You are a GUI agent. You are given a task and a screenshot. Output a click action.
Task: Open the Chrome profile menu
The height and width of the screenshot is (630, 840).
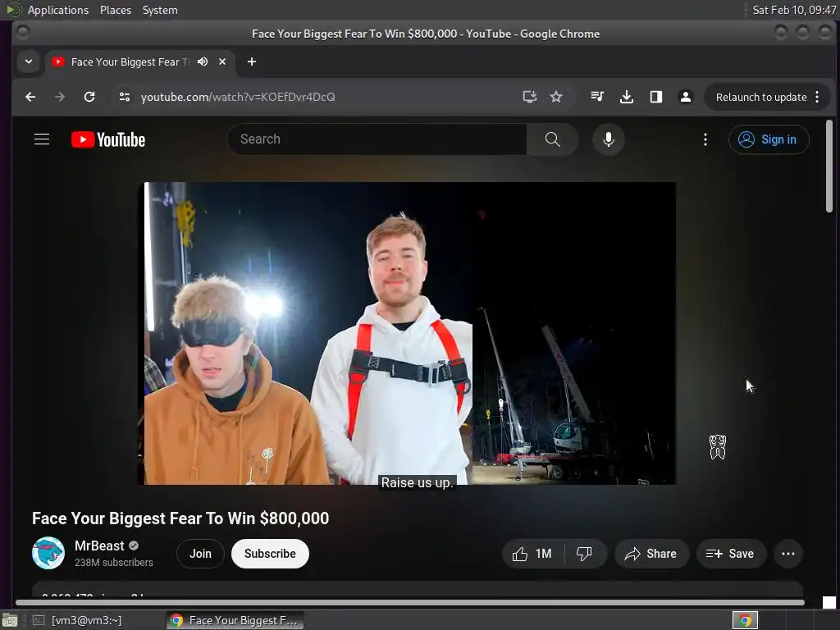[x=685, y=97]
